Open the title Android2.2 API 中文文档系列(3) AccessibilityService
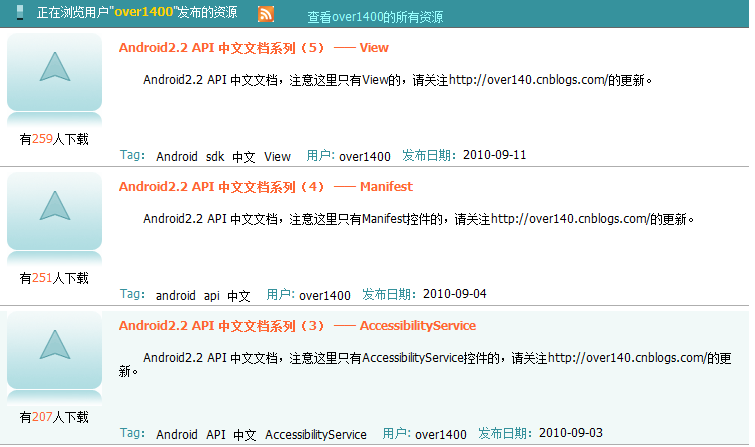Image resolution: width=755 pixels, height=447 pixels. pos(297,326)
